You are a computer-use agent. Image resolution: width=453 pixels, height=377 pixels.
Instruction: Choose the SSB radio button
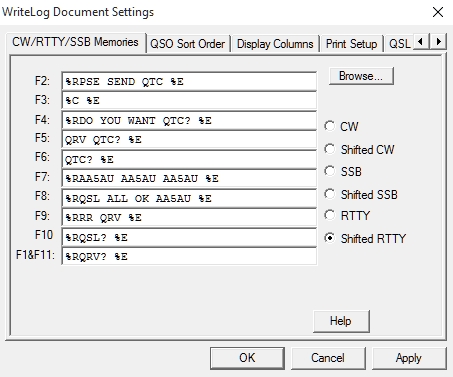[x=330, y=171]
